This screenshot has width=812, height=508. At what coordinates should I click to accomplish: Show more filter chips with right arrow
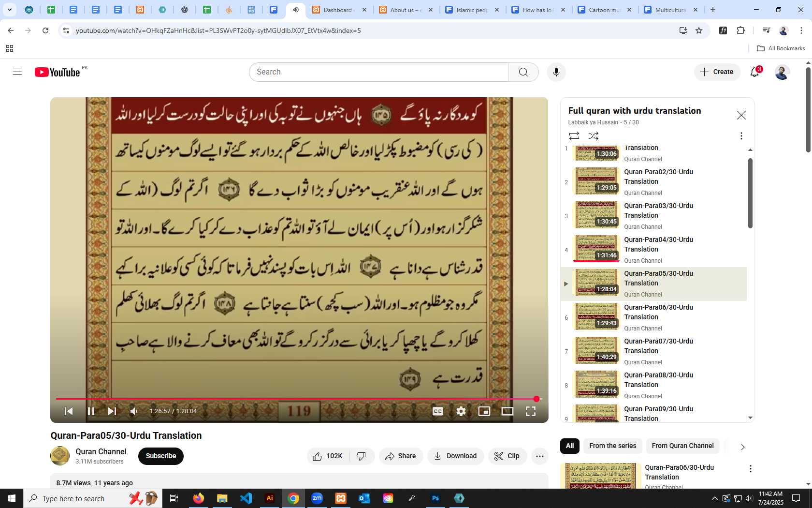click(x=742, y=447)
